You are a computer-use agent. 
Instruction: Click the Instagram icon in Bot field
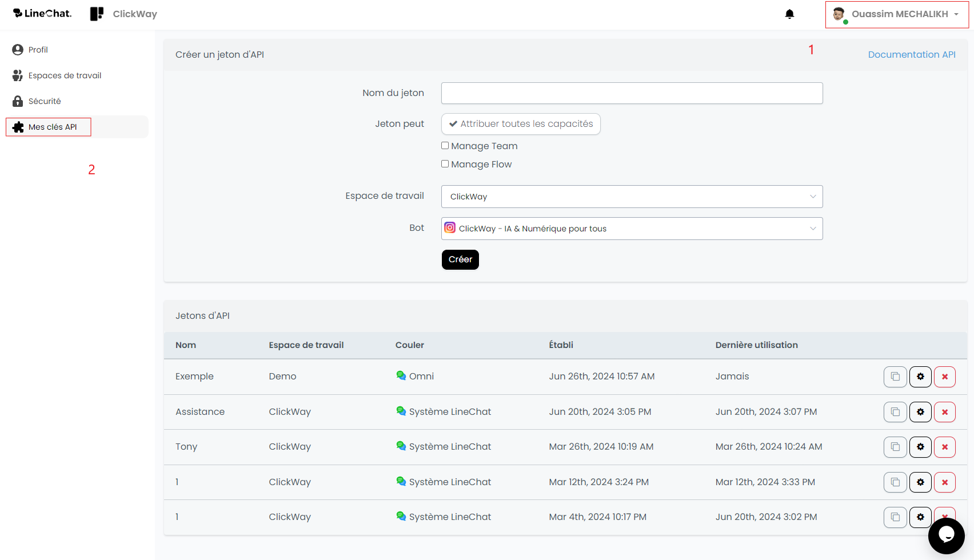point(450,227)
